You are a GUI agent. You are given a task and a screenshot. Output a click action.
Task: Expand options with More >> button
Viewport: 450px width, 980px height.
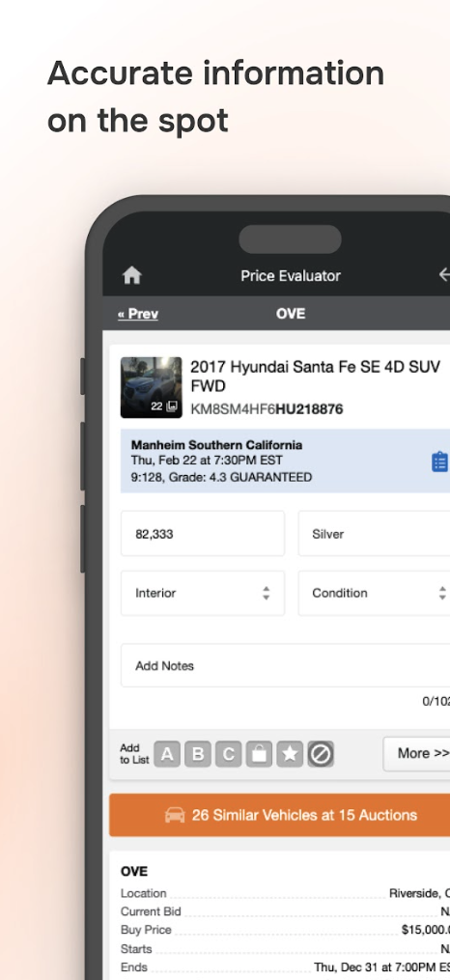click(416, 753)
